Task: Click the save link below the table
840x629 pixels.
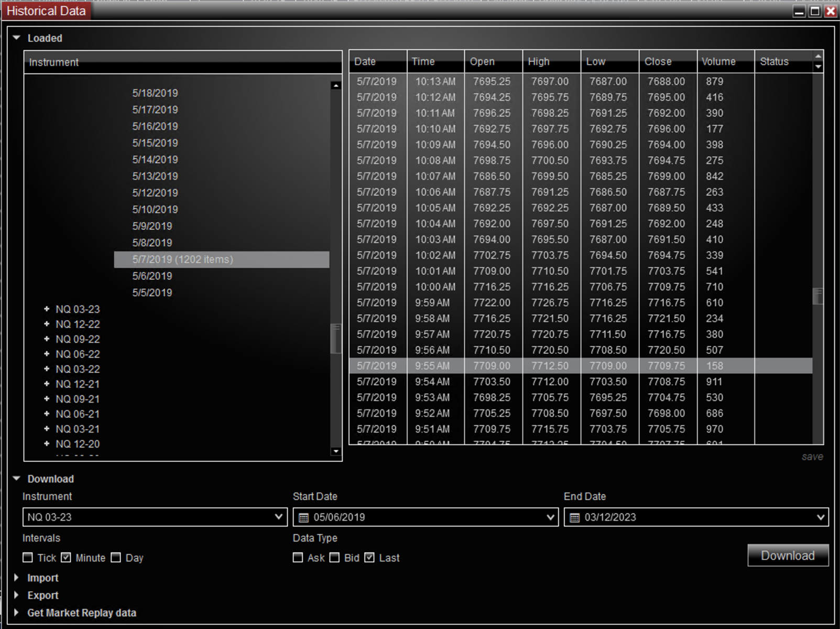Action: (x=812, y=457)
